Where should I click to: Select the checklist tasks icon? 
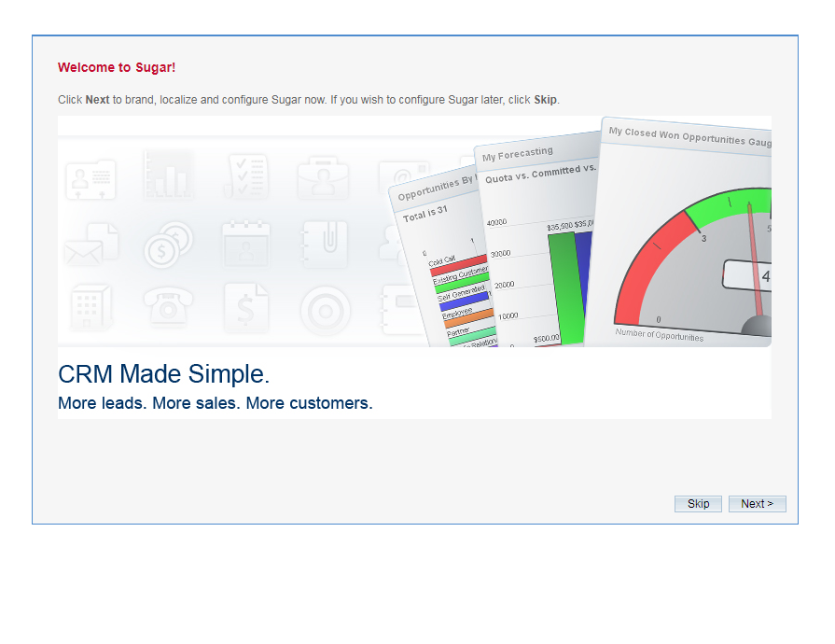click(x=246, y=177)
